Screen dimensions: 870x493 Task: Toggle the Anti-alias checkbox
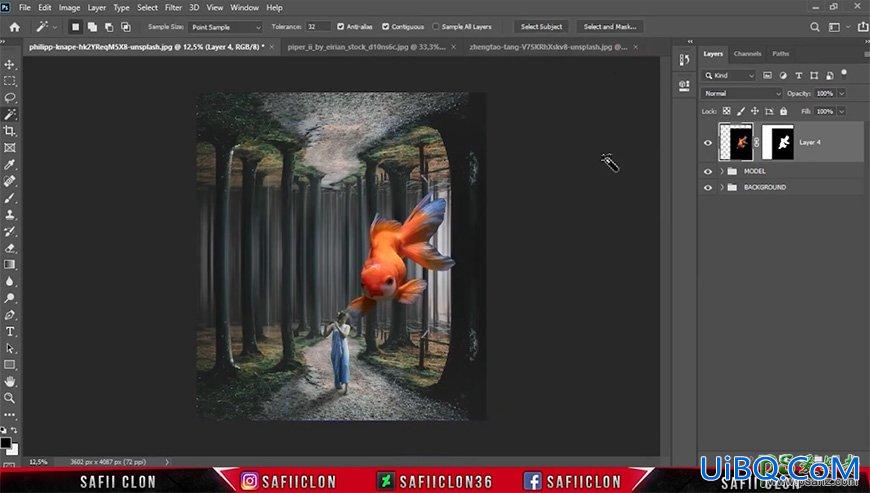341,27
